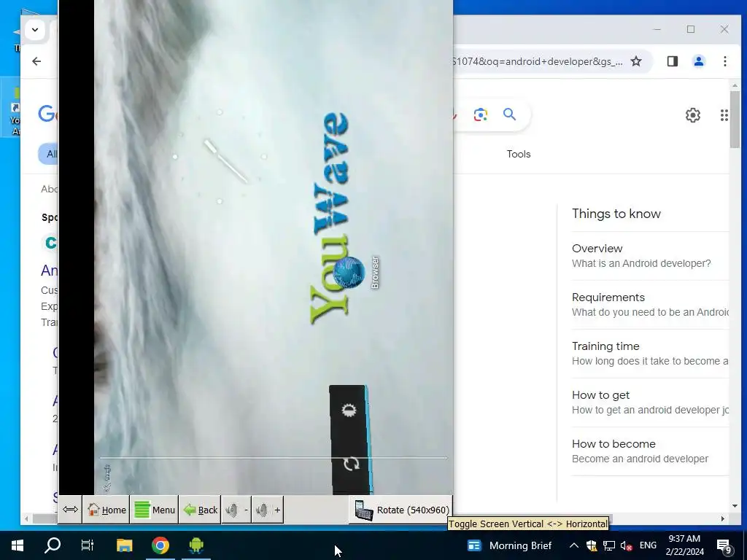Open How to get in Things to know
Screen dimensions: 747x560
point(650,402)
